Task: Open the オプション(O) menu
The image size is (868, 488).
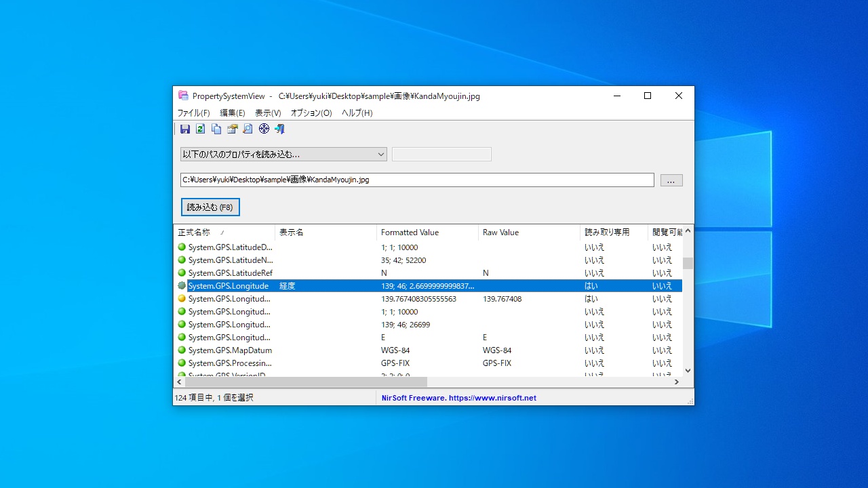Action: coord(311,113)
